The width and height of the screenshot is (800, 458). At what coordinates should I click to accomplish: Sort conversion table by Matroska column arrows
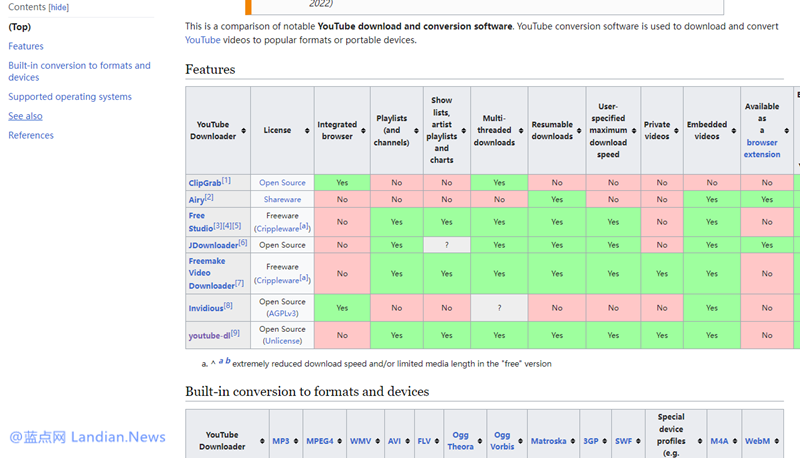click(572, 441)
